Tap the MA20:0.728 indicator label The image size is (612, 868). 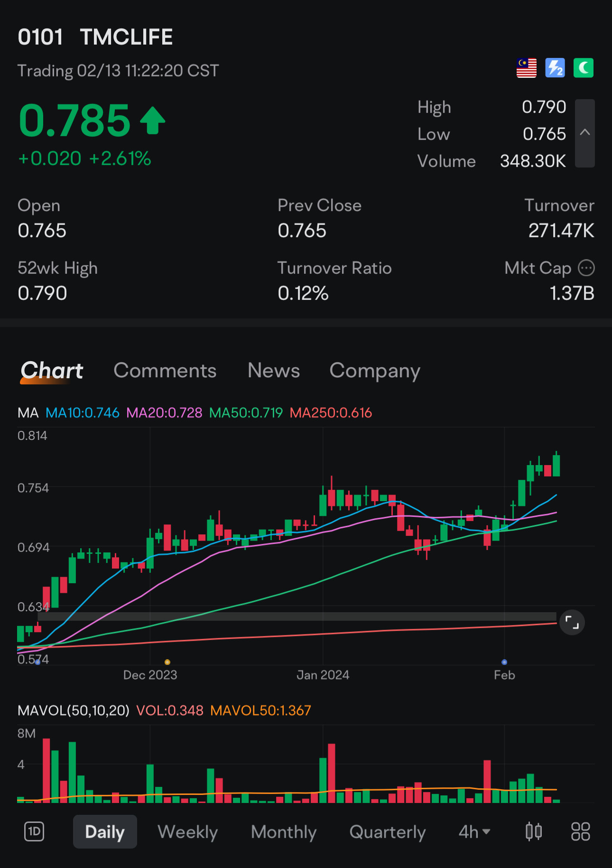(x=164, y=412)
